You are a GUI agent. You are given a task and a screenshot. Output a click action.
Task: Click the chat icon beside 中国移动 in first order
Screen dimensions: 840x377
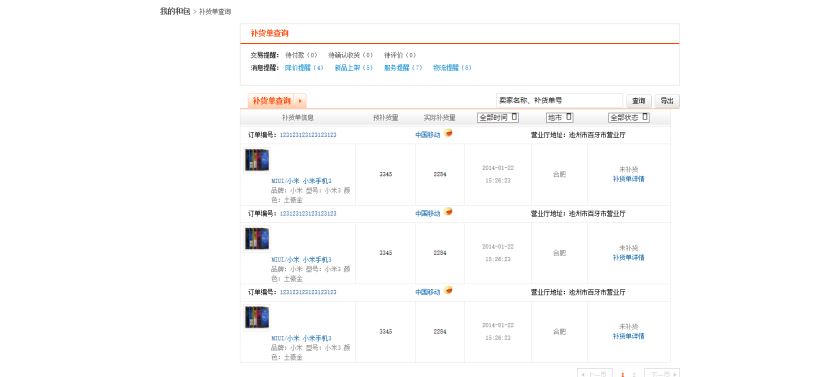[448, 133]
